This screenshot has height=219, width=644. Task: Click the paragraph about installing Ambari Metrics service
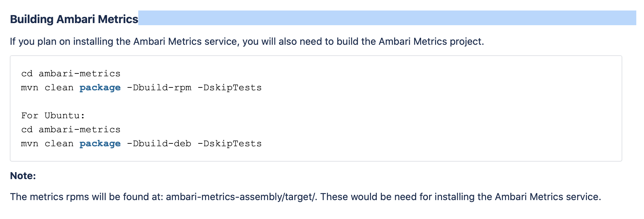(x=247, y=42)
